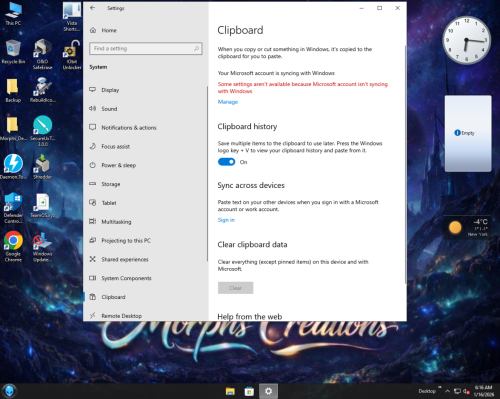
Task: Open This PC desktop icon
Action: (13, 14)
